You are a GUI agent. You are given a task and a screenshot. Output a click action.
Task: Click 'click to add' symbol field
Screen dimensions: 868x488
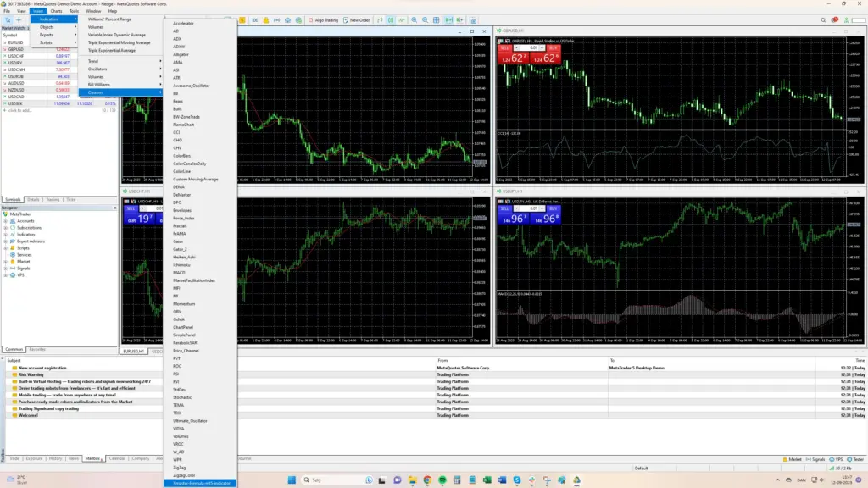20,111
